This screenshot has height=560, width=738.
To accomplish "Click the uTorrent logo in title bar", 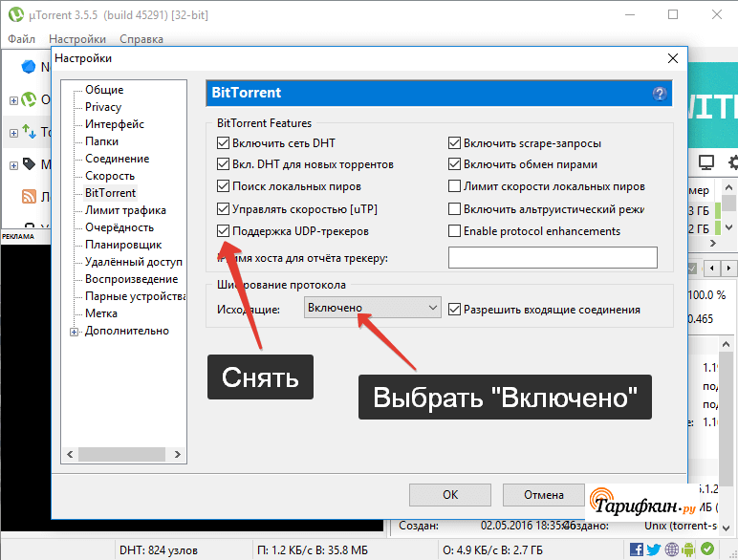I will click(16, 14).
